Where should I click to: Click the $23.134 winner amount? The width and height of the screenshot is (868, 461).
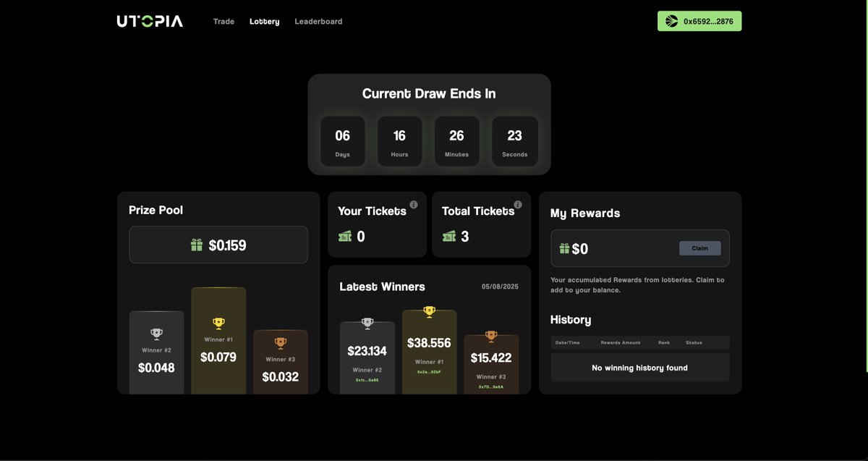tap(367, 351)
